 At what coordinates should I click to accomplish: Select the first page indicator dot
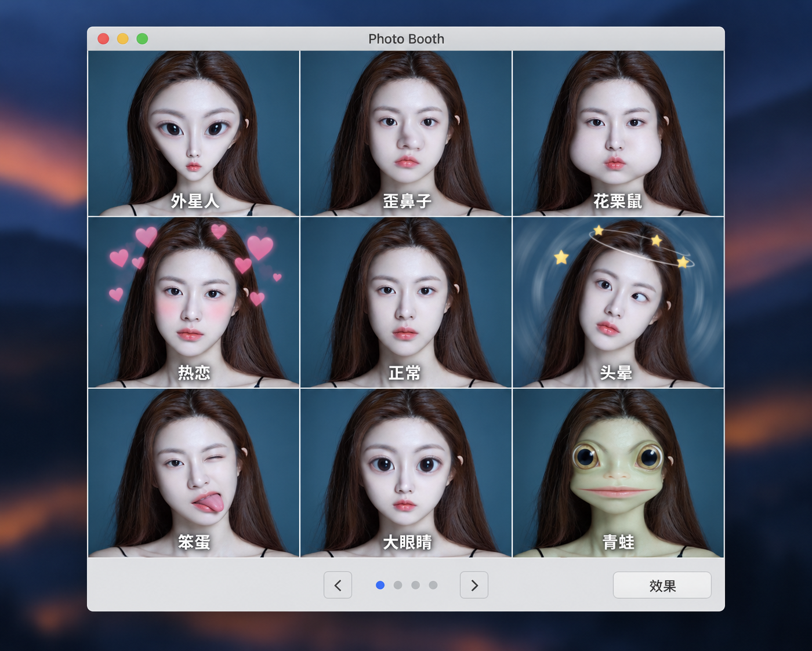[380, 585]
